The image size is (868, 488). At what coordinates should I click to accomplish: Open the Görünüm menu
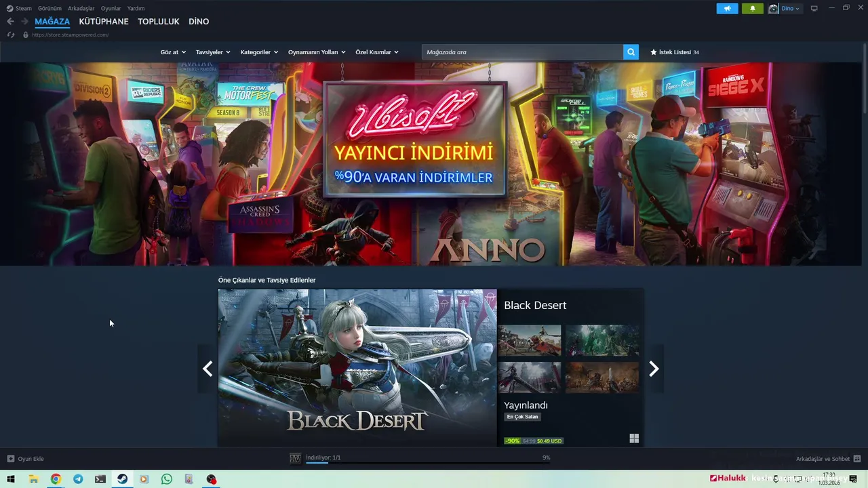[50, 9]
